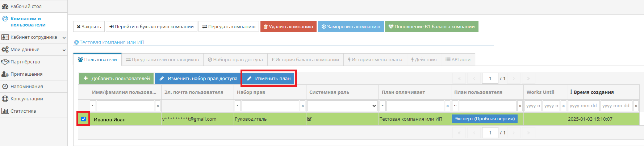Click the Кабинет сотрудника ID-card icon
The height and width of the screenshot is (146, 644).
(5, 37)
